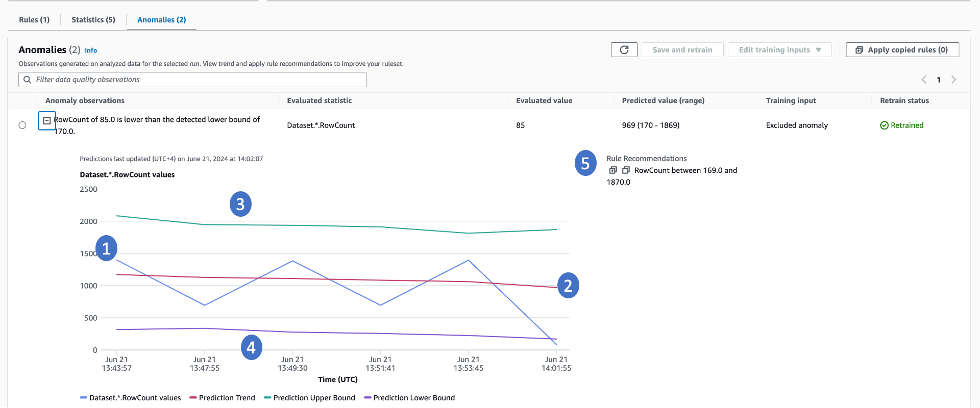Switch to the Statistics (5) tab
Image resolution: width=980 pixels, height=408 pixels.
(x=93, y=20)
